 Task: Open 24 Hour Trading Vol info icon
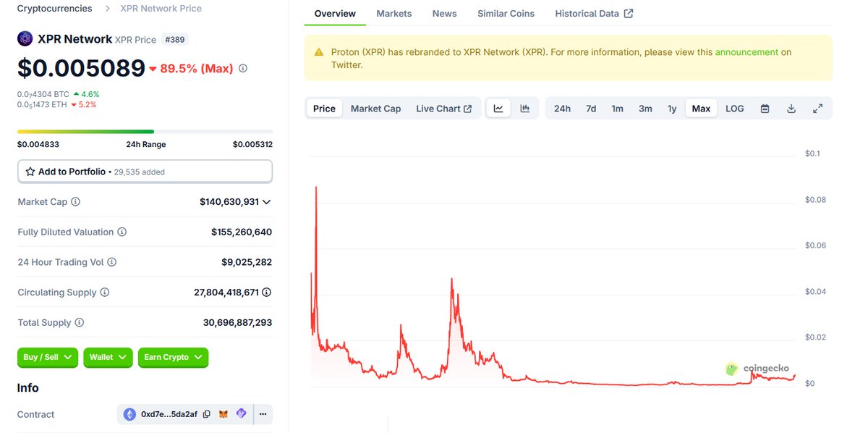pyautogui.click(x=111, y=262)
